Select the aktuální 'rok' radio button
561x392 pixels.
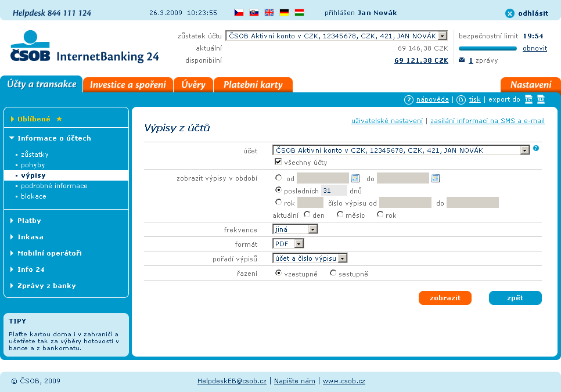click(380, 214)
